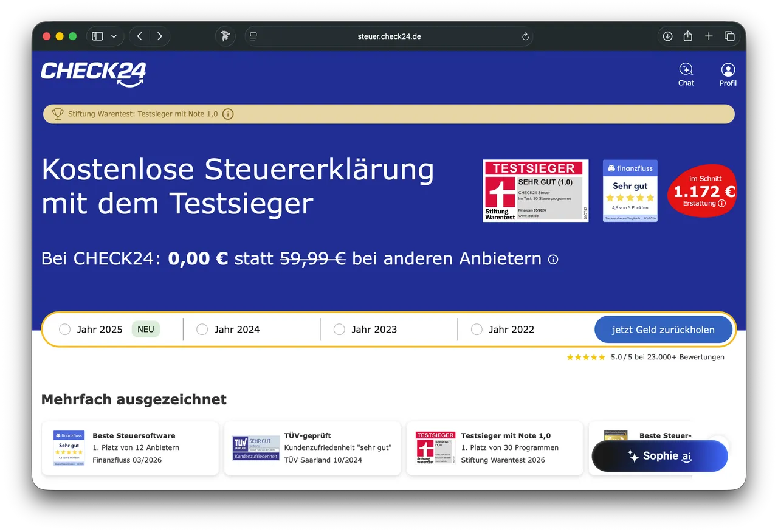Select the Jahr 2024 radio button
778x532 pixels.
tap(202, 330)
